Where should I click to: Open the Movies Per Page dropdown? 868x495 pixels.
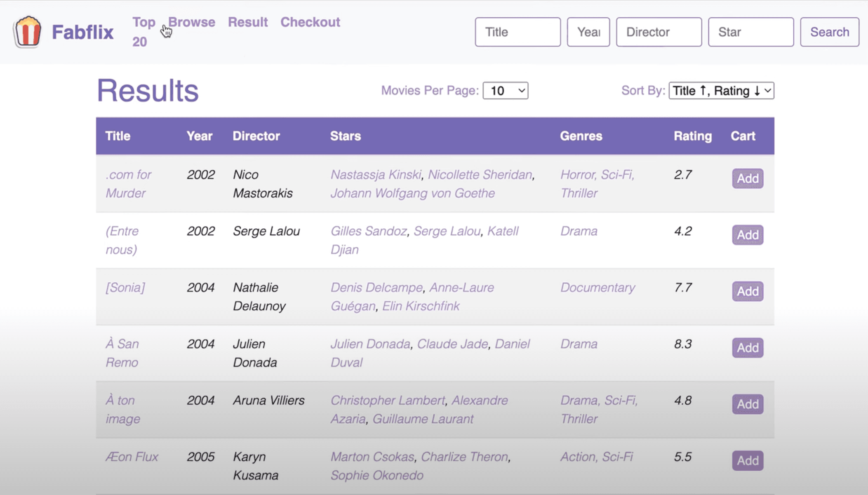505,91
